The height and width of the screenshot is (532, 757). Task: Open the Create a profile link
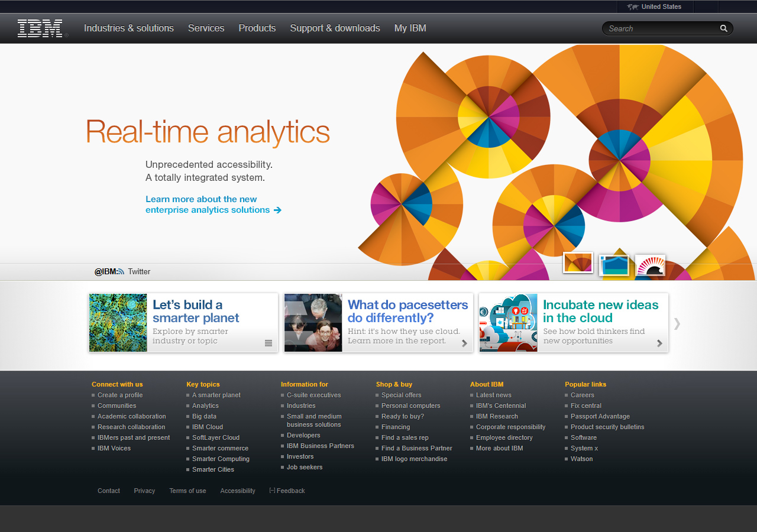pos(120,395)
